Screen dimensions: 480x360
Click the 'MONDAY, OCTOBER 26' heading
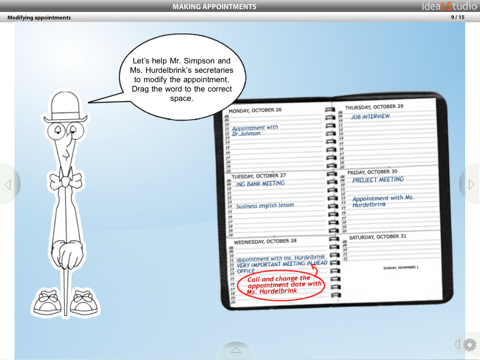pos(255,110)
